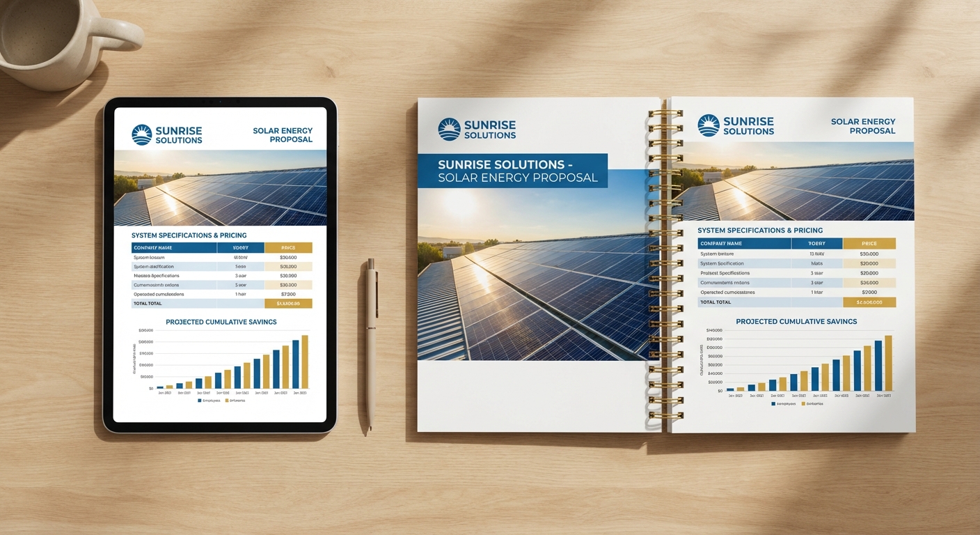This screenshot has width=980, height=535.
Task: Open the YOERY column header on the right page
Action: 817,242
